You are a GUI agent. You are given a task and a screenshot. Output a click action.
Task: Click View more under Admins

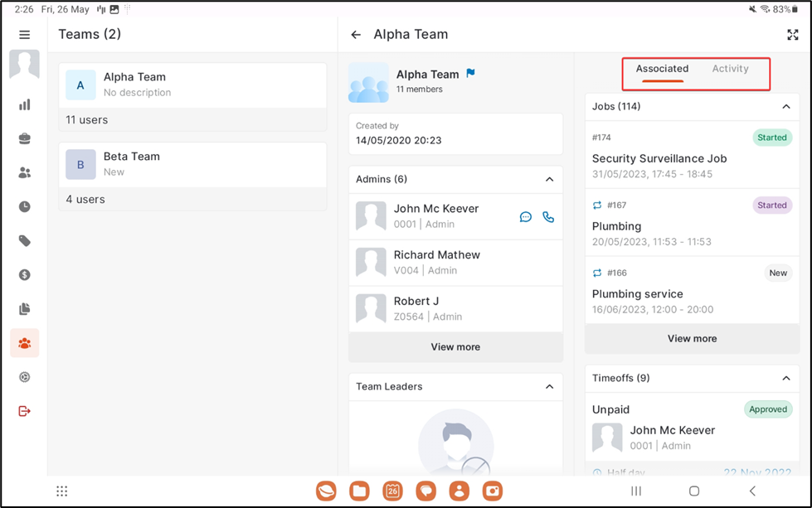click(x=455, y=347)
